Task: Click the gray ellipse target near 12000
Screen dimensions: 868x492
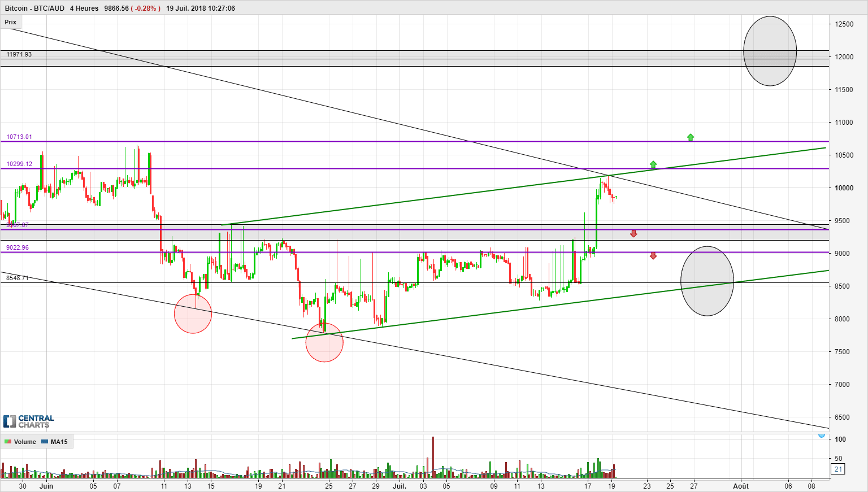Action: click(770, 51)
